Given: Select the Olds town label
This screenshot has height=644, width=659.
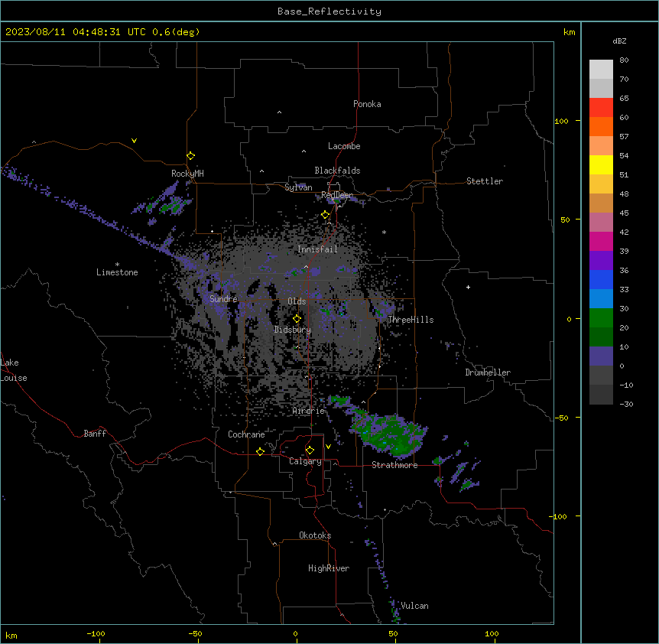Looking at the screenshot, I should click(x=297, y=301).
